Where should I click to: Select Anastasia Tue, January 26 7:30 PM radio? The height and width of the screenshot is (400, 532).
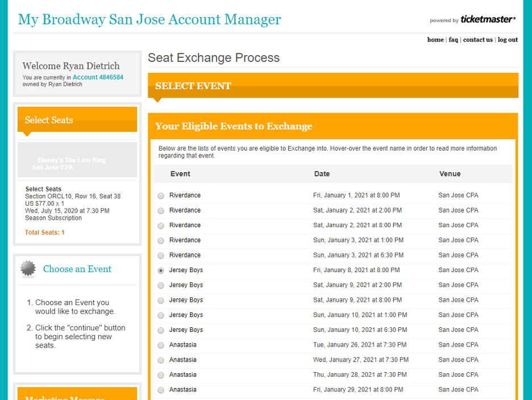(x=161, y=345)
